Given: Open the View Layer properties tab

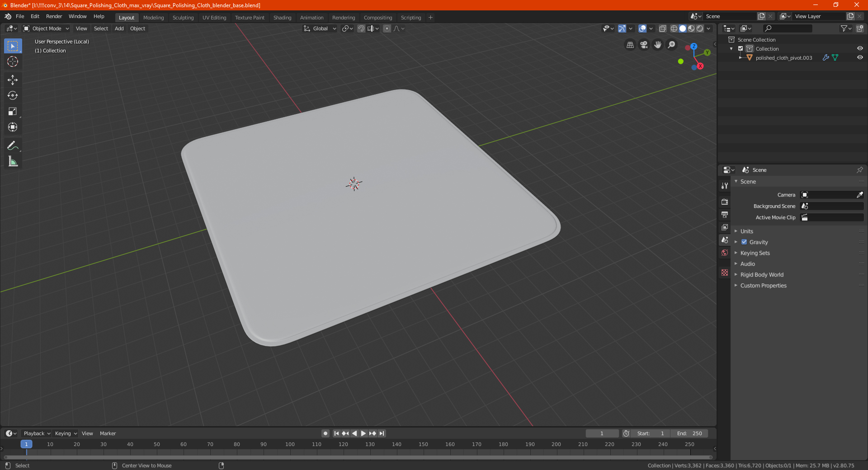Looking at the screenshot, I should [725, 227].
